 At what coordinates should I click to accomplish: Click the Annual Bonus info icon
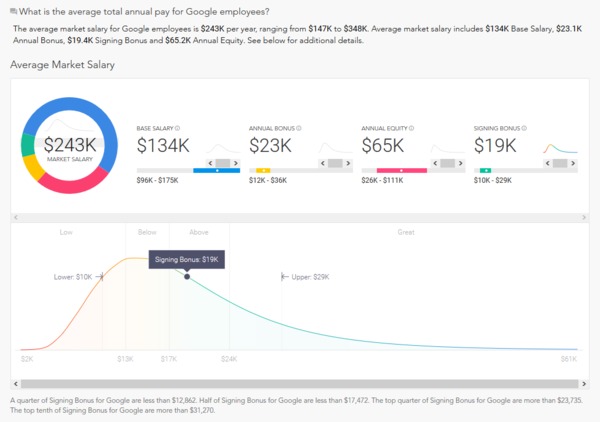[299, 128]
